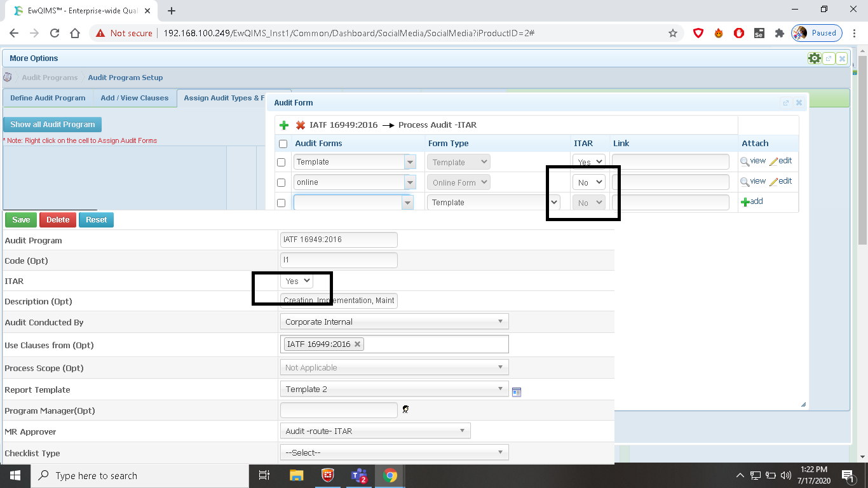The width and height of the screenshot is (868, 488).
Task: Open a new browser tab
Action: pyautogui.click(x=172, y=11)
